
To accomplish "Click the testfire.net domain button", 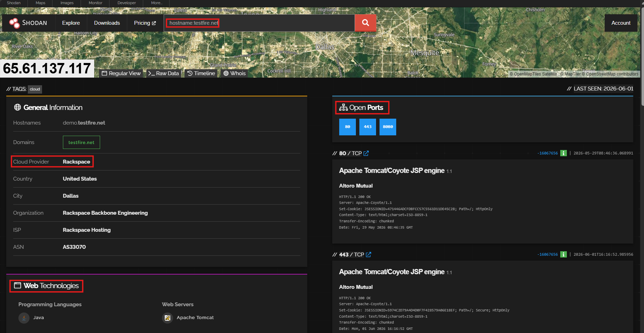I will (x=81, y=142).
